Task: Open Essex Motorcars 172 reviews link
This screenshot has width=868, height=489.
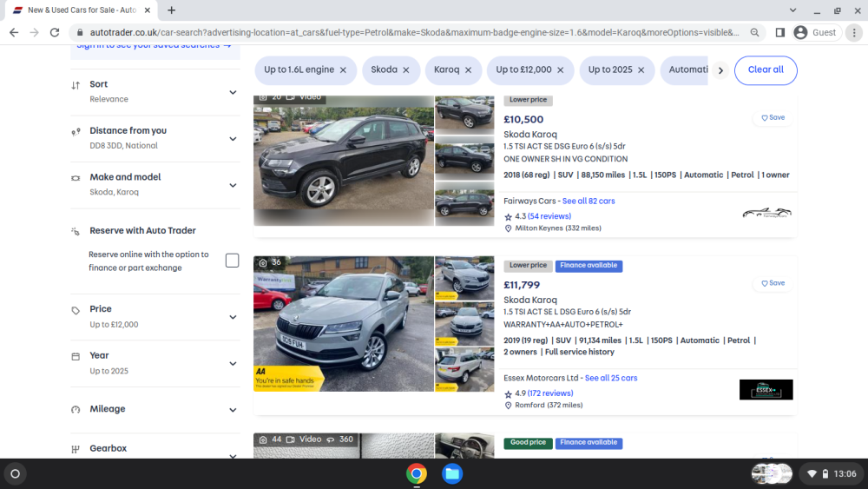Action: click(x=550, y=393)
